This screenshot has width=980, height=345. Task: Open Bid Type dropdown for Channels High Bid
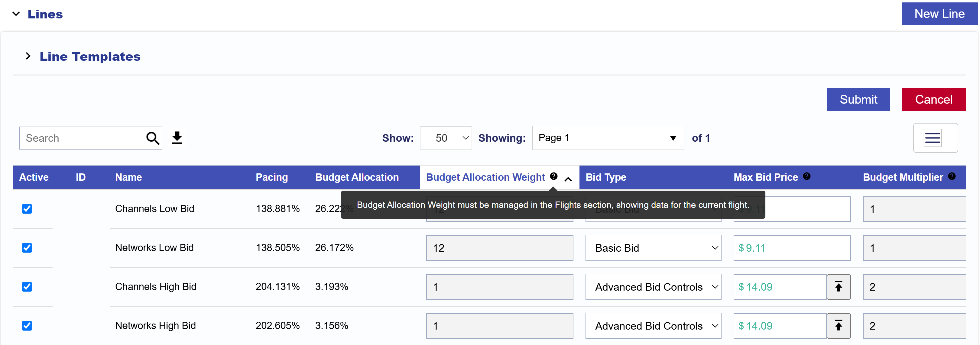(653, 287)
